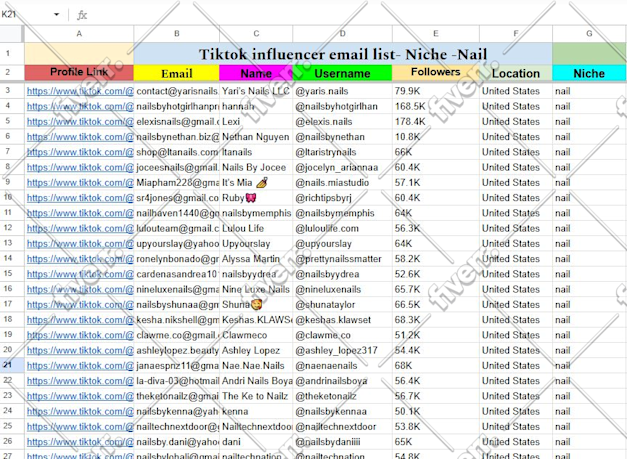Select email cell upyourslay@yahoo

pos(176,244)
